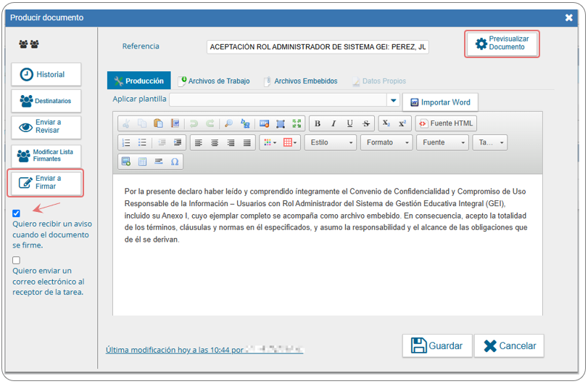Switch to Archivos Embebidos tab
588x384 pixels.
301,81
